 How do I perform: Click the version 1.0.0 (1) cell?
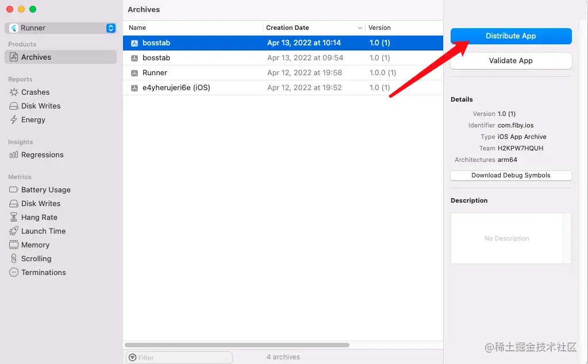382,73
